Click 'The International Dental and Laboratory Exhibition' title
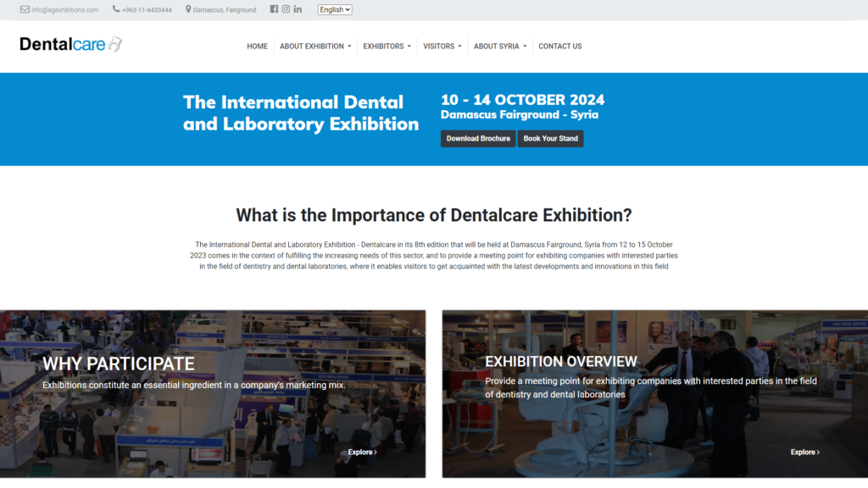868x488 pixels. (x=301, y=113)
